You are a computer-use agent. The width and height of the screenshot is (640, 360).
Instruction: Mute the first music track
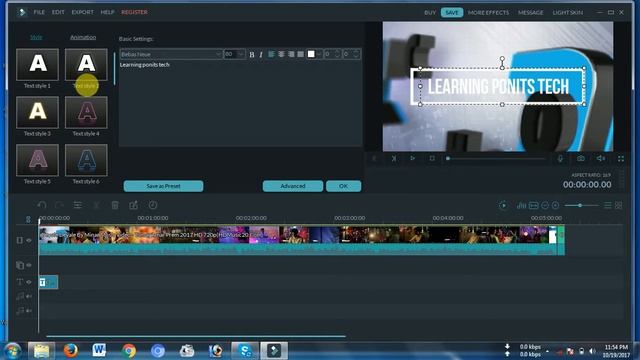point(29,296)
